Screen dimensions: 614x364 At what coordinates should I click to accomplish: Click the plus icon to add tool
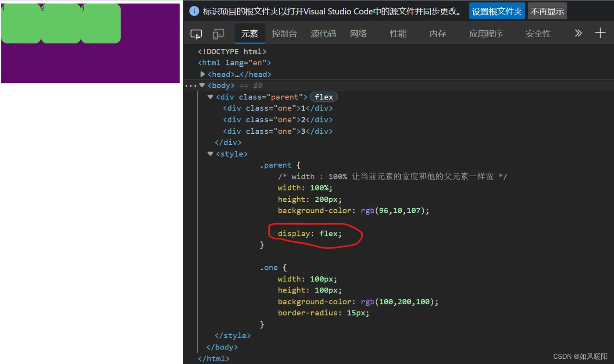tap(600, 33)
